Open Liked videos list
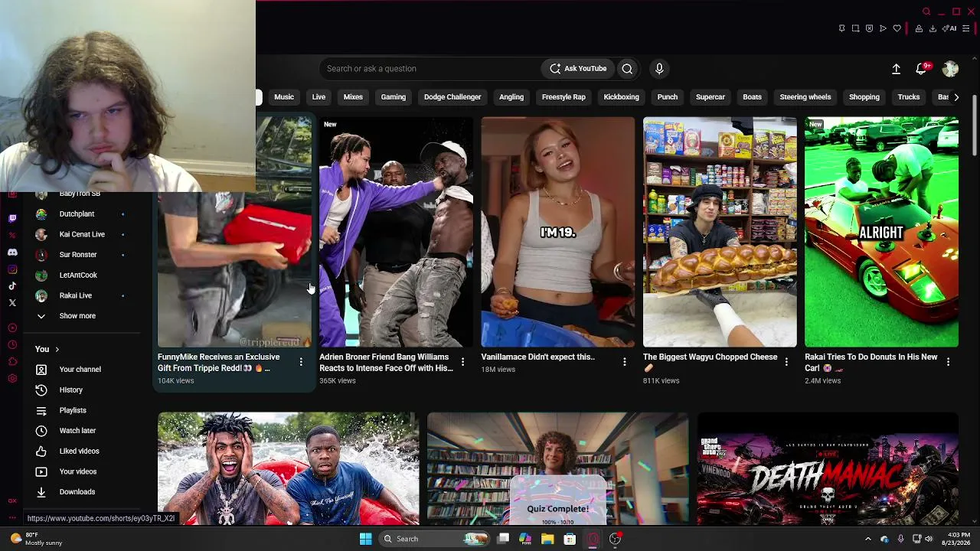The width and height of the screenshot is (980, 551). click(x=79, y=452)
